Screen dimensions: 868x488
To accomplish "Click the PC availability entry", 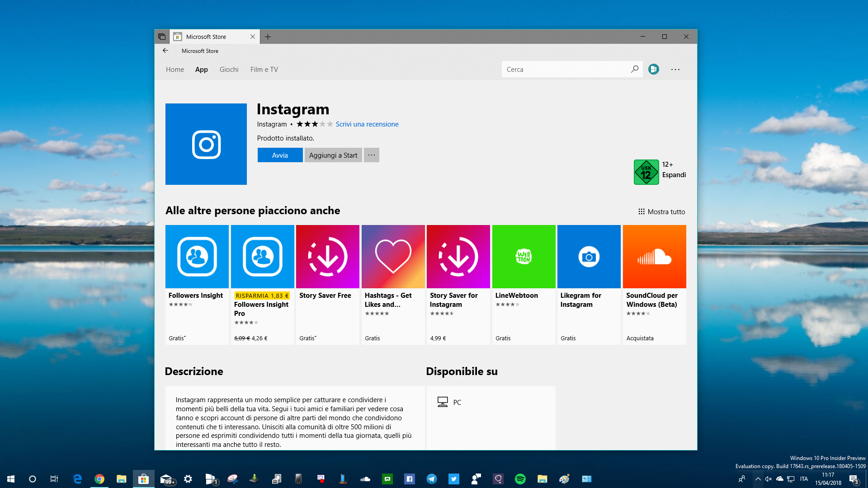I will pos(449,402).
